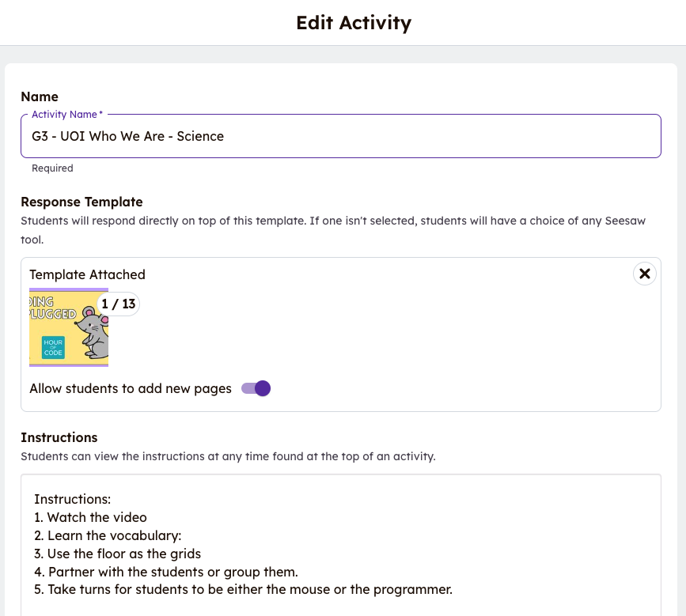
Task: Click the "1 / 13" page count badge
Action: coord(119,304)
